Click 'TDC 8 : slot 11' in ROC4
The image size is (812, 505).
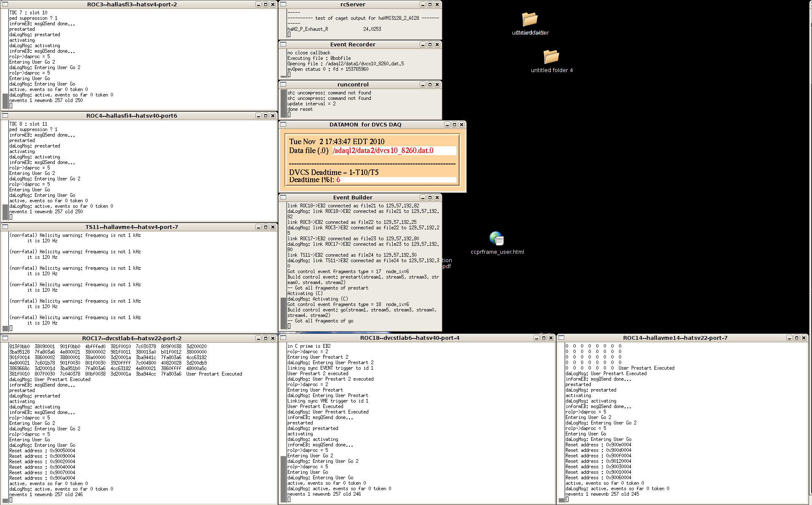pyautogui.click(x=28, y=124)
